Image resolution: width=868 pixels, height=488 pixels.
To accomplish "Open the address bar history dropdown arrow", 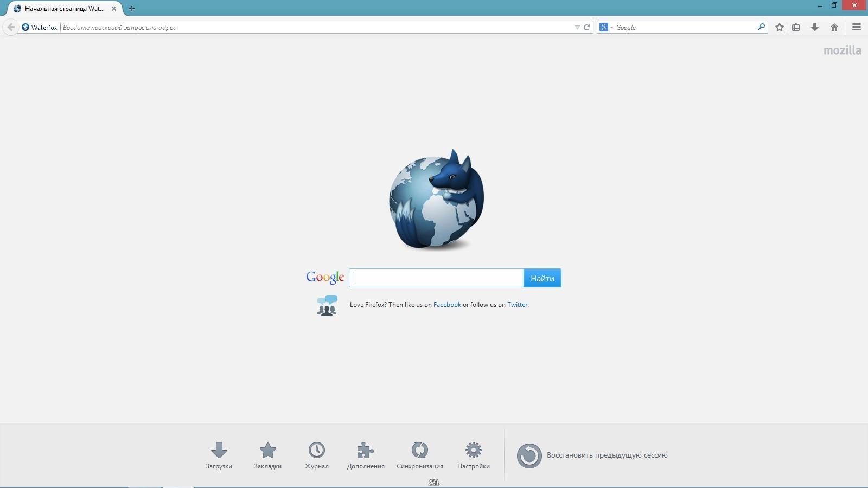I will (577, 27).
